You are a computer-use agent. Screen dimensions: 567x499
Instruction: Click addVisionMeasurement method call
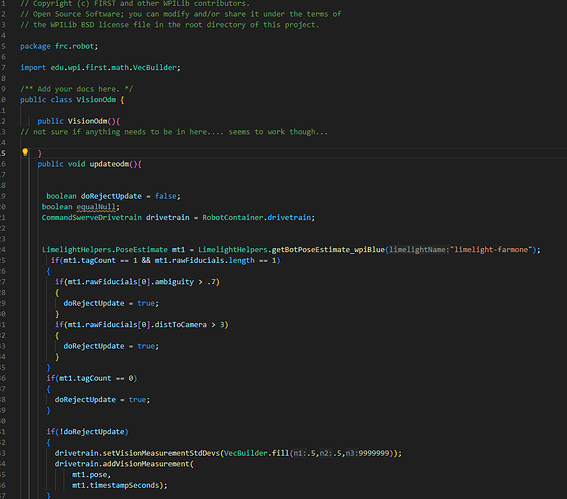pyautogui.click(x=146, y=464)
